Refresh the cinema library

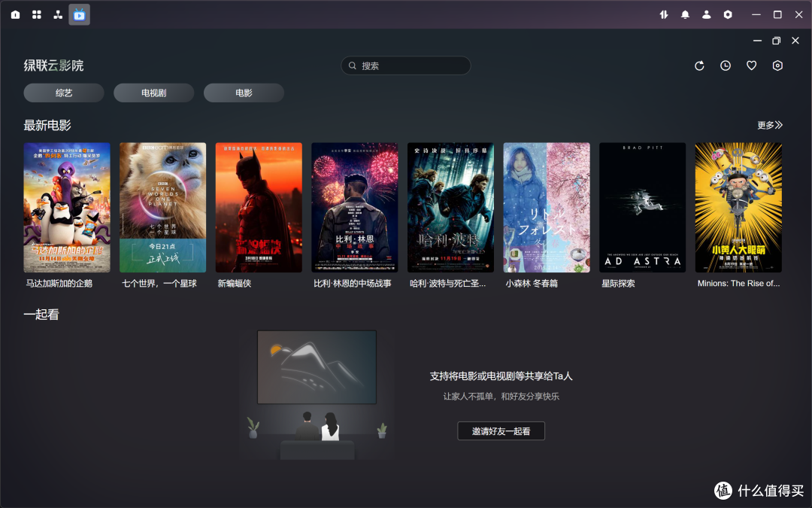click(x=699, y=65)
